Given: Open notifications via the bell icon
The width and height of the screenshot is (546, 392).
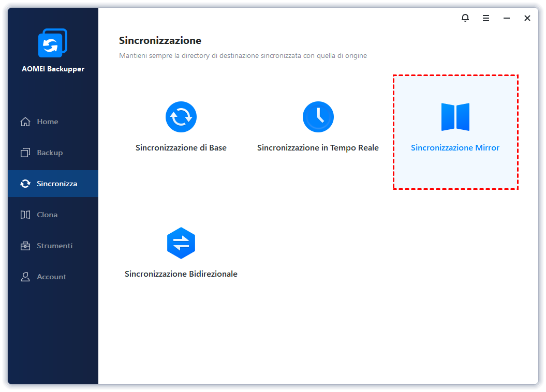Looking at the screenshot, I should tap(465, 18).
